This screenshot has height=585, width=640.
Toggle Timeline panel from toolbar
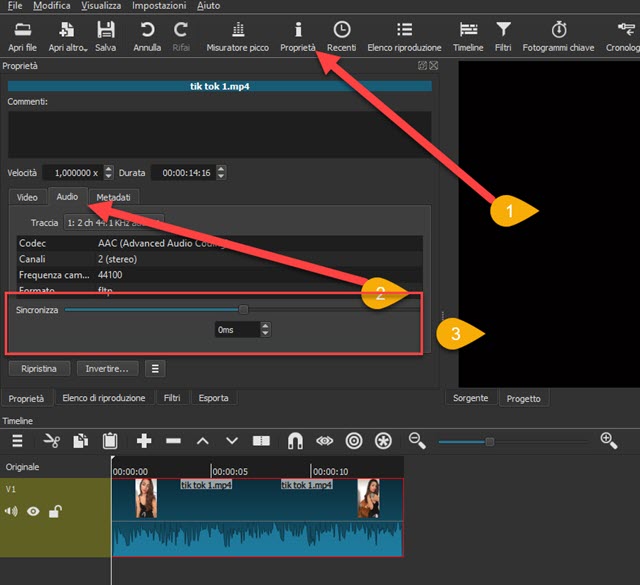[x=468, y=36]
